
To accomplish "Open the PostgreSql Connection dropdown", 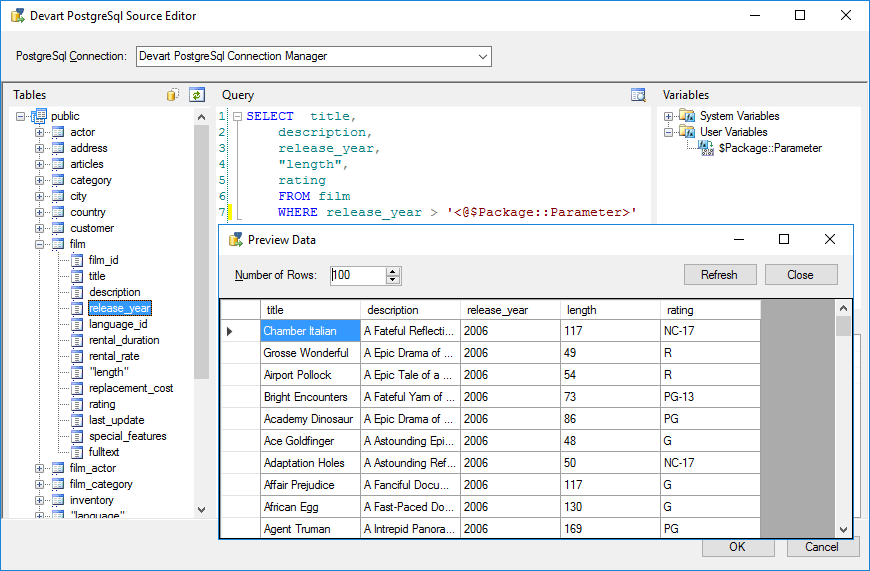I will 483,57.
